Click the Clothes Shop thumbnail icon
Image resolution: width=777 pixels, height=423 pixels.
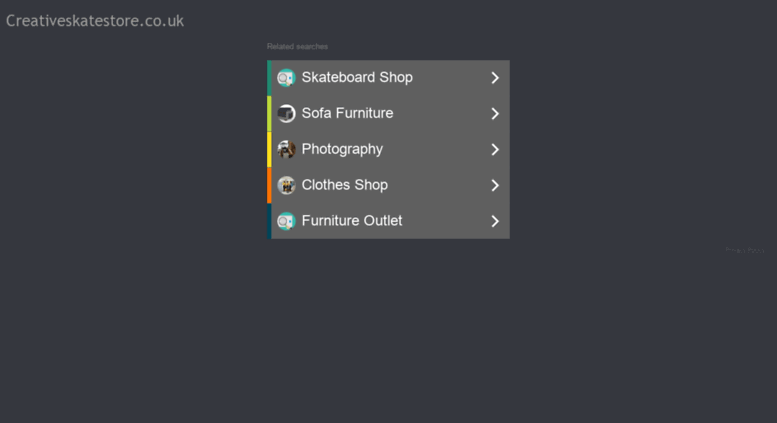click(x=286, y=185)
